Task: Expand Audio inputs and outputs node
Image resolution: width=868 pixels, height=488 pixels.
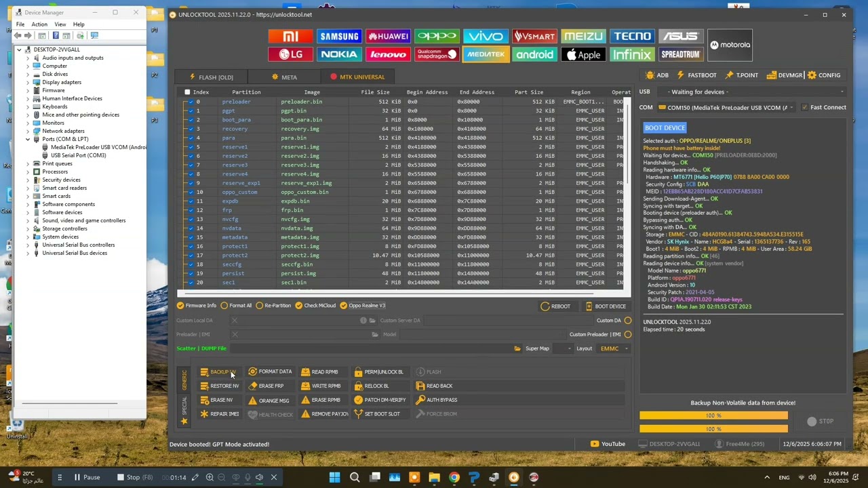Action: tap(28, 58)
